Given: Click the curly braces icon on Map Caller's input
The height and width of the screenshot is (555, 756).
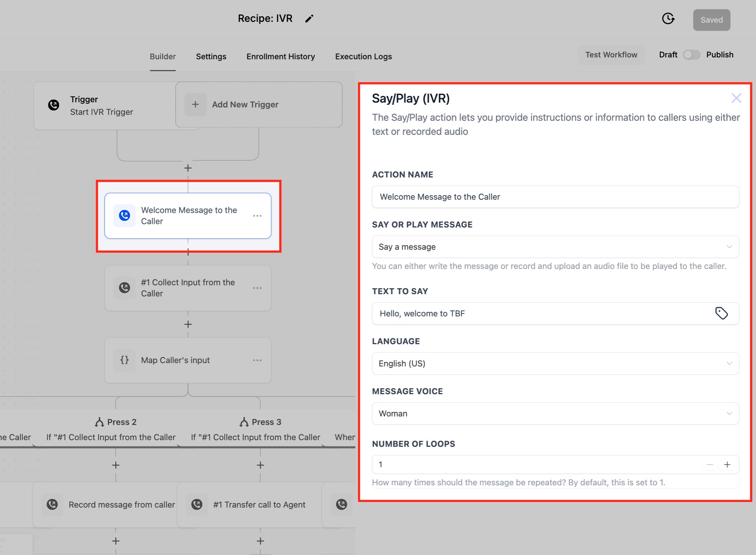Looking at the screenshot, I should [x=125, y=360].
